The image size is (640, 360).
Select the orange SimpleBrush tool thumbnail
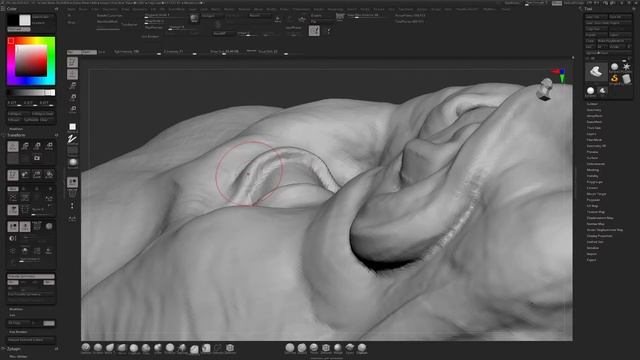(614, 79)
